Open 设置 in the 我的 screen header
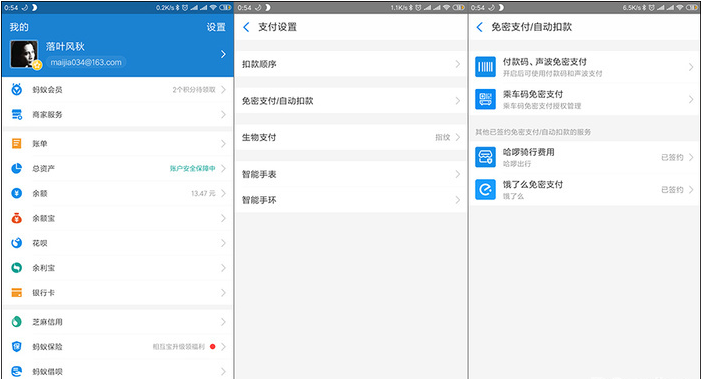Screen dimensions: 704x379 (x=216, y=27)
